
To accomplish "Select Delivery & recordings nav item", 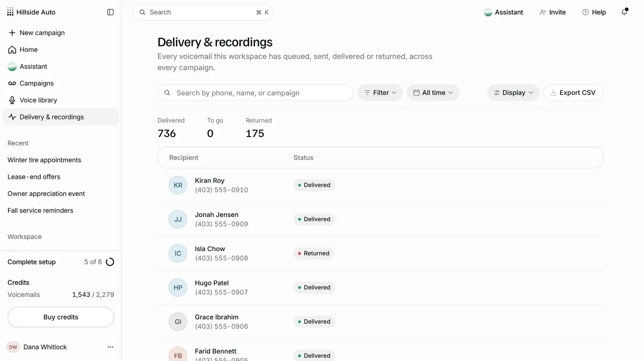I will tap(61, 117).
